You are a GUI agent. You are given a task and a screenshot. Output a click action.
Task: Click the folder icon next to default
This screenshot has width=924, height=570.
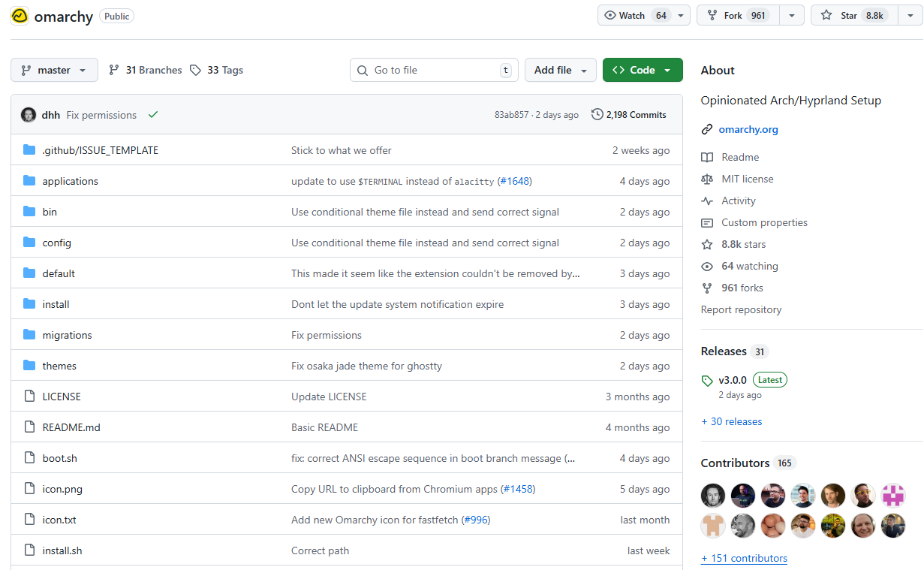[x=29, y=273]
